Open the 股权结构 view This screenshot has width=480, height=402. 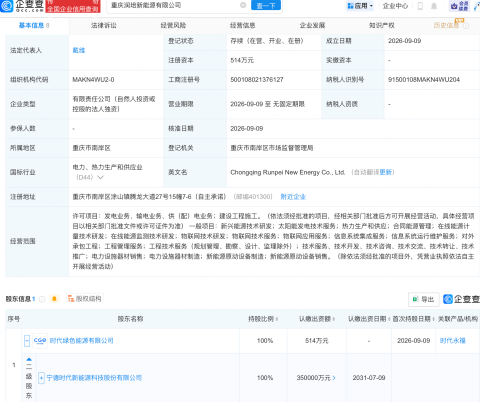85,299
